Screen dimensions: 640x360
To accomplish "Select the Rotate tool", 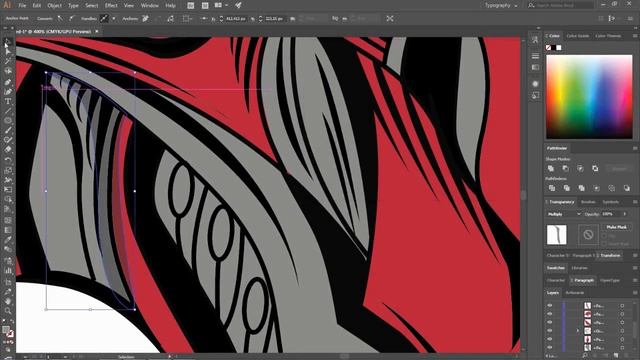I will click(8, 160).
